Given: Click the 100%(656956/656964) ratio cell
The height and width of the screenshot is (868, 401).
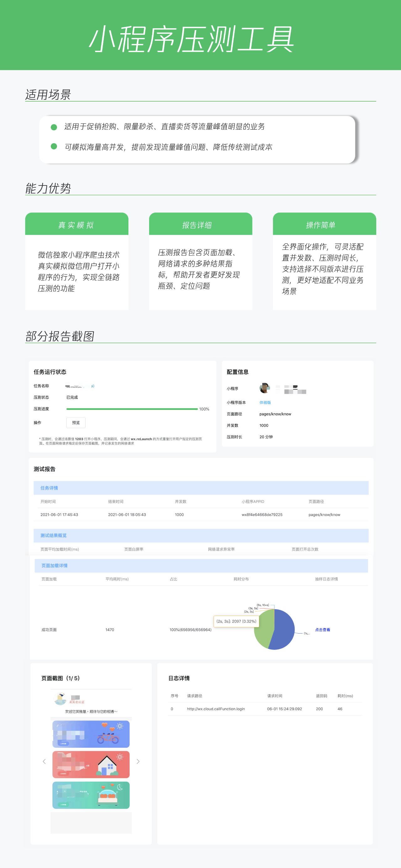Looking at the screenshot, I should 190,630.
